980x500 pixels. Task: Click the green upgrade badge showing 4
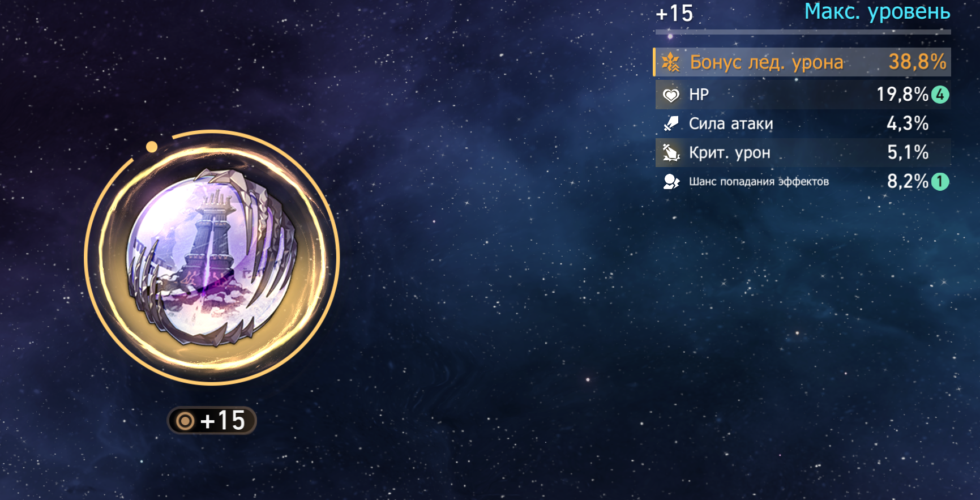point(940,95)
